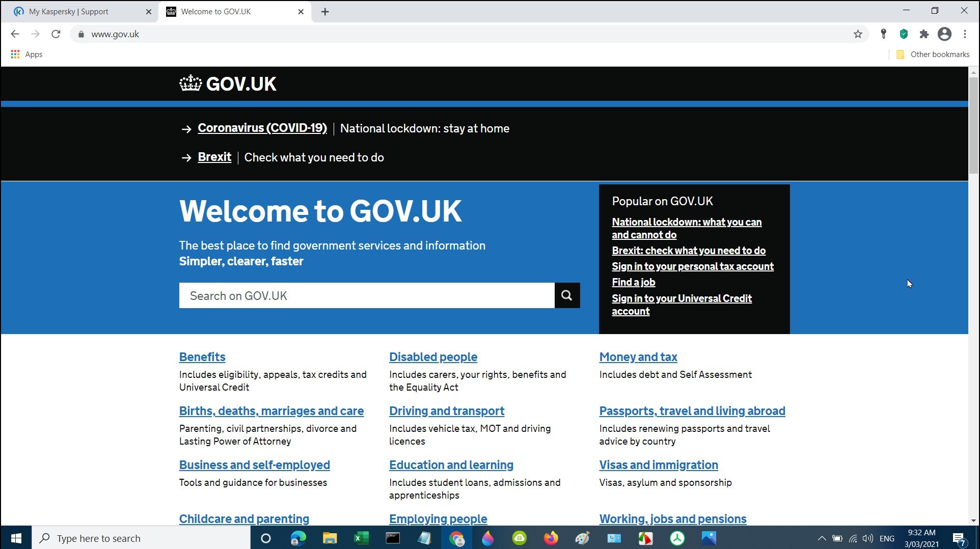Open the Apps bookmarks shortcut
Screen dimensions: 980x549
pos(26,54)
